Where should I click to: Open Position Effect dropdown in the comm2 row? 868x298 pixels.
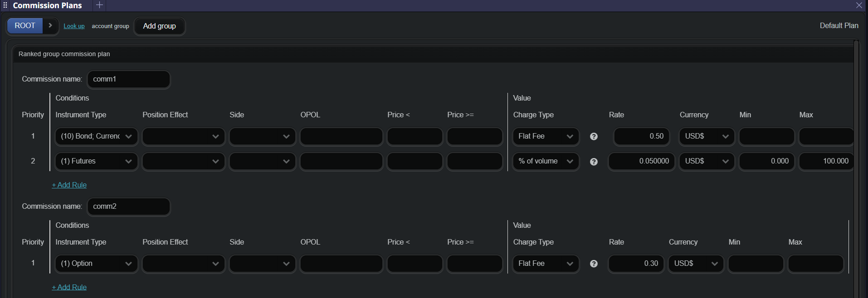point(183,264)
